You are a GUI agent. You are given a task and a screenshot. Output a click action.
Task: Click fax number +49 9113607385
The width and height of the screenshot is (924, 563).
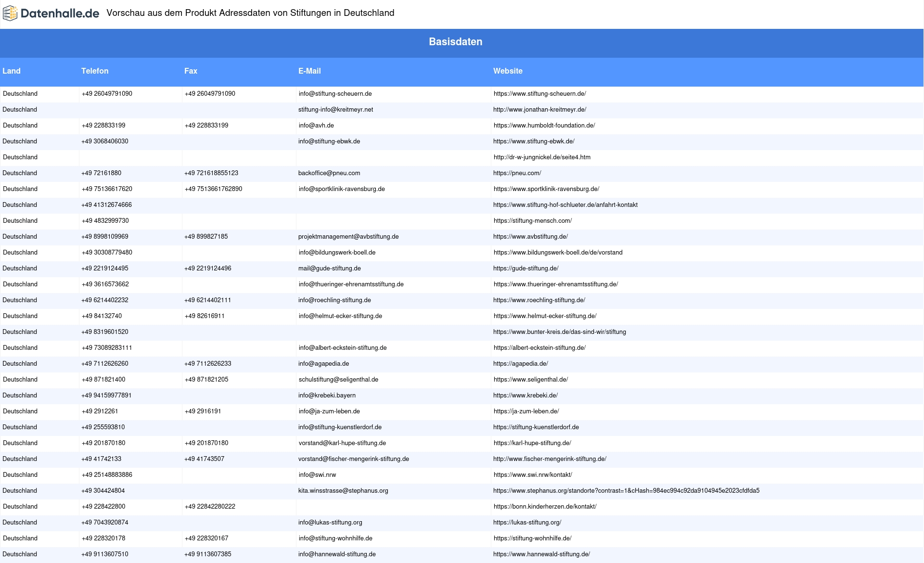(208, 554)
